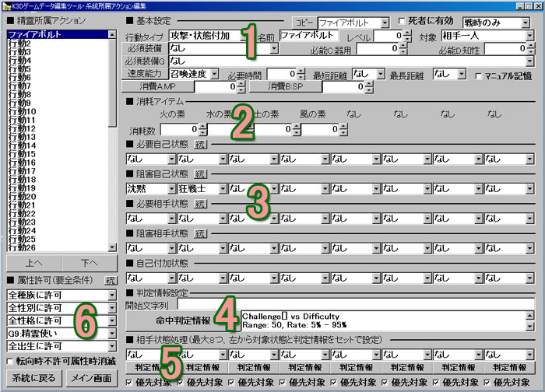
Task: Open the 命中判定情報 settings button
Action: pos(183,320)
